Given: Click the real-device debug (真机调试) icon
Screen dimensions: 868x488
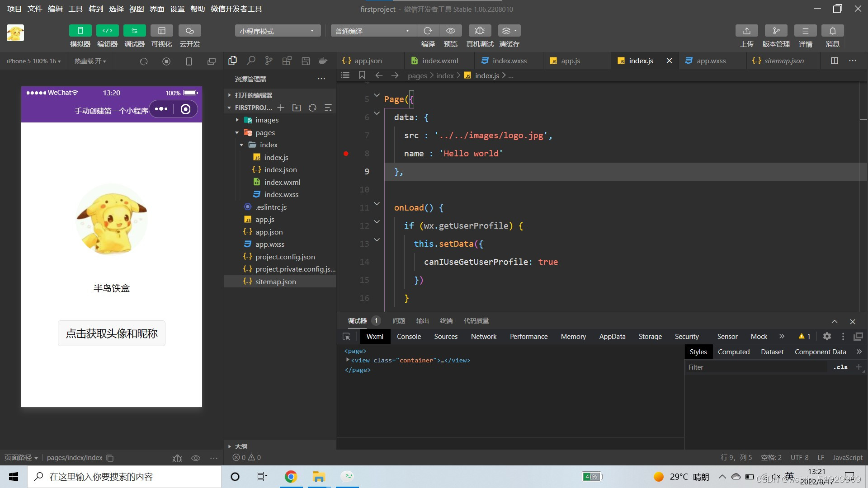Looking at the screenshot, I should (480, 31).
